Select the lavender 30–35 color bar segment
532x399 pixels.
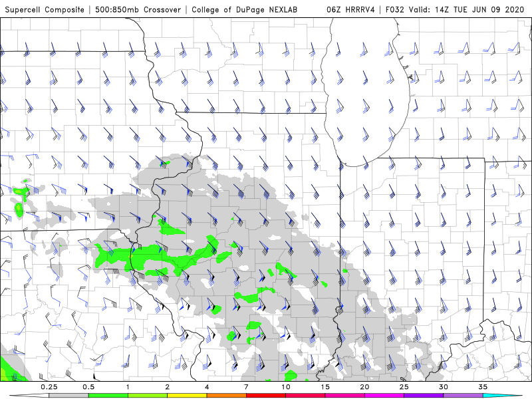tap(463, 396)
